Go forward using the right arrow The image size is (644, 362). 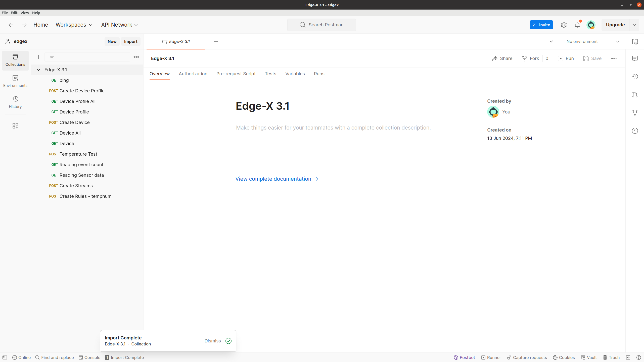click(24, 25)
